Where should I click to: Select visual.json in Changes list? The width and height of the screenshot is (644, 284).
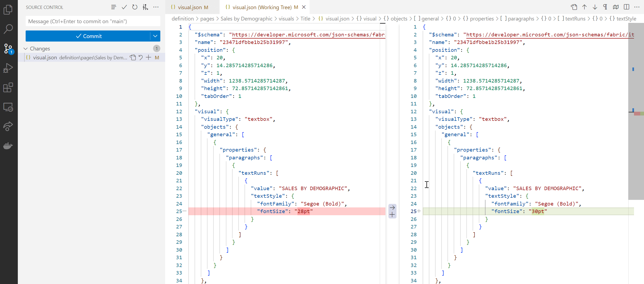pyautogui.click(x=91, y=57)
